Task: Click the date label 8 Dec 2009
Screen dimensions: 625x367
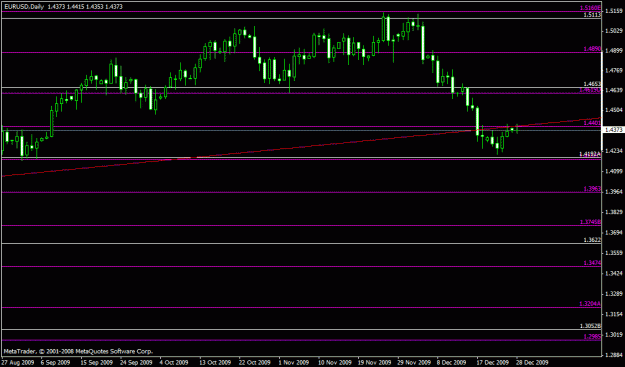Action: [452, 363]
